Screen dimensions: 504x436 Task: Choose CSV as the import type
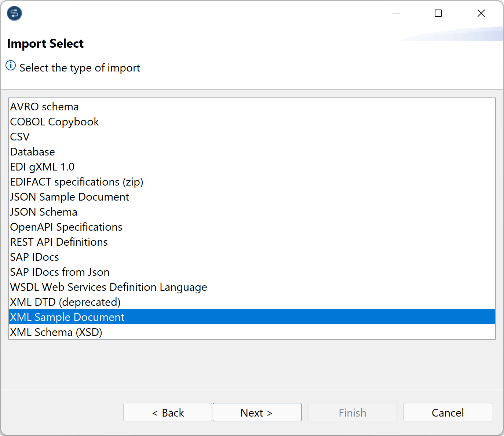click(20, 136)
